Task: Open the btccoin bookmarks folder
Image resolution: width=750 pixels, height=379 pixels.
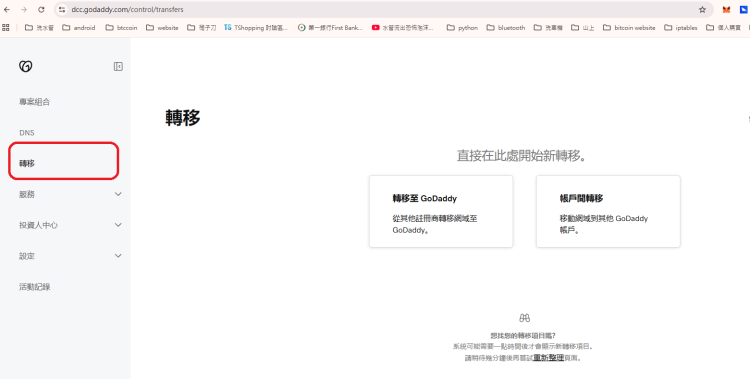Action: (x=121, y=28)
